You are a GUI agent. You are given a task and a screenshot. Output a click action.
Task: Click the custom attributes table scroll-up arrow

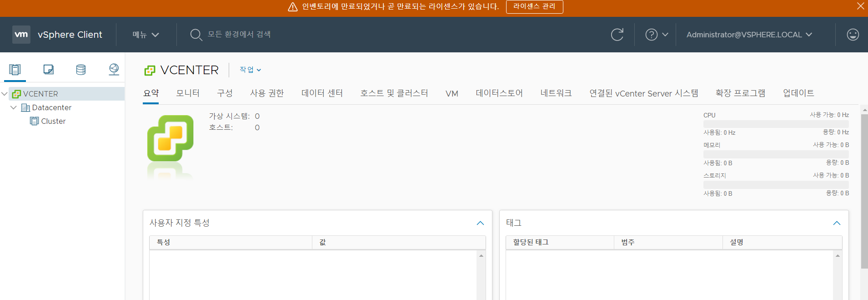(x=481, y=256)
